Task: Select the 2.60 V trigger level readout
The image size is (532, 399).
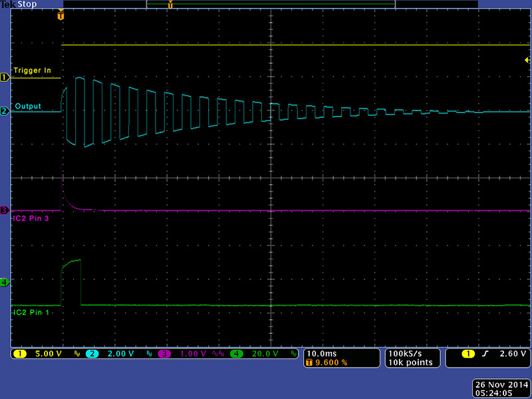Action: pyautogui.click(x=510, y=354)
